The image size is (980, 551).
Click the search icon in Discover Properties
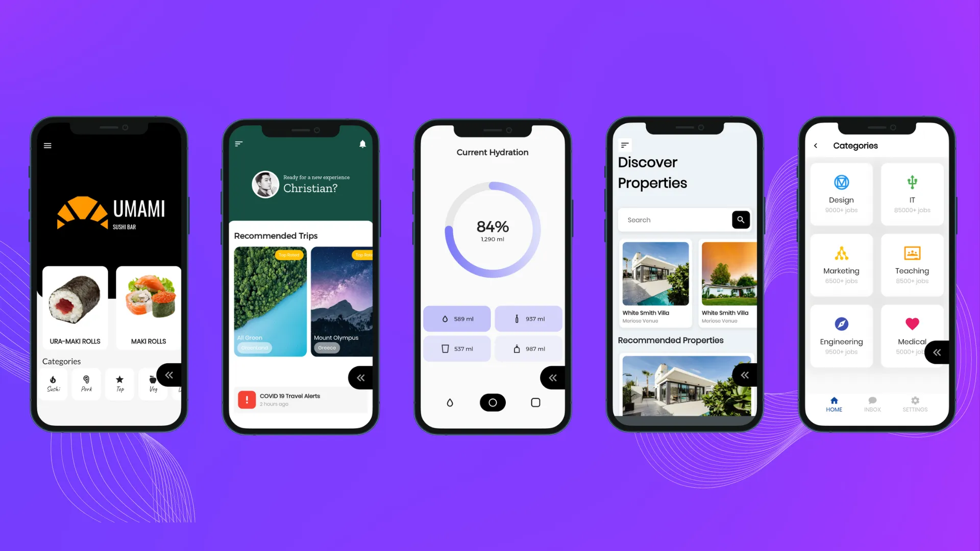741,219
